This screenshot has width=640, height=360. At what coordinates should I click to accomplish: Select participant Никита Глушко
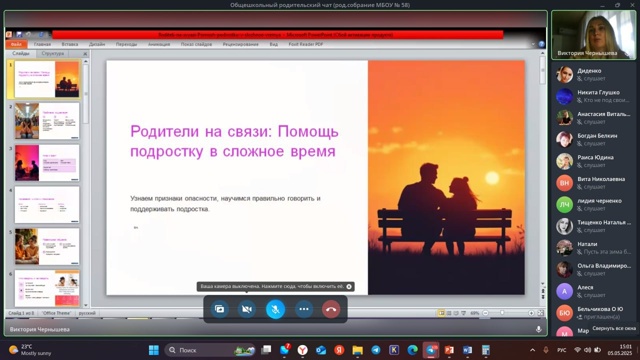pyautogui.click(x=594, y=96)
